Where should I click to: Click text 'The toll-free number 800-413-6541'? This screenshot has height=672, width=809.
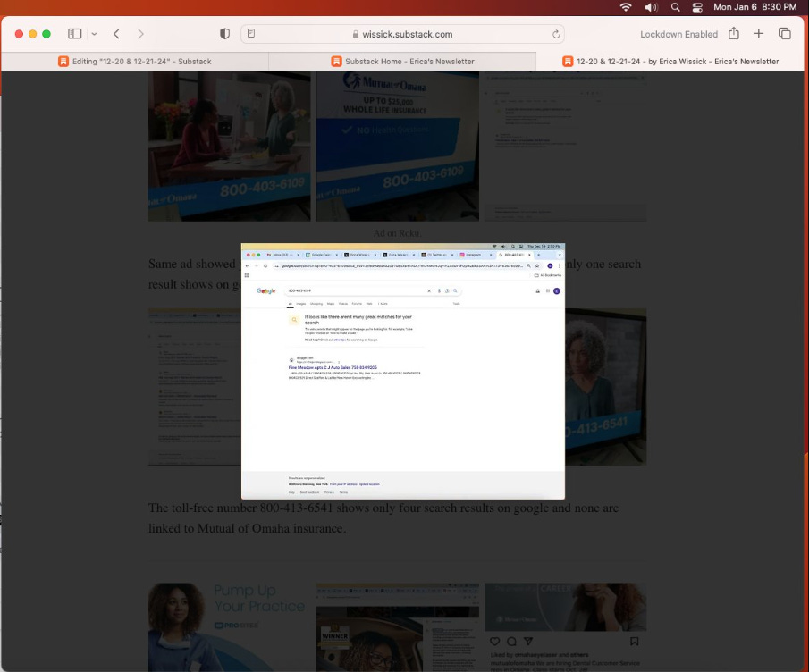tap(240, 508)
